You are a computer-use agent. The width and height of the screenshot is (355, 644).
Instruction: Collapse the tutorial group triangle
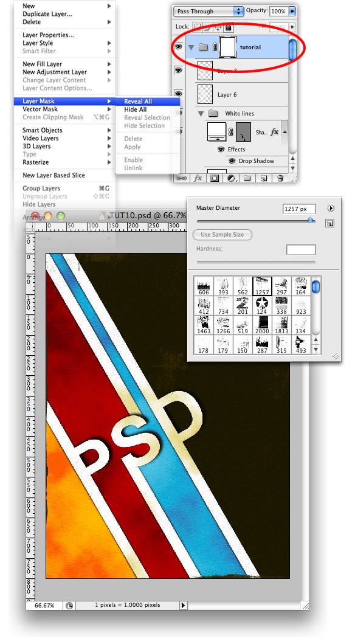click(x=191, y=47)
